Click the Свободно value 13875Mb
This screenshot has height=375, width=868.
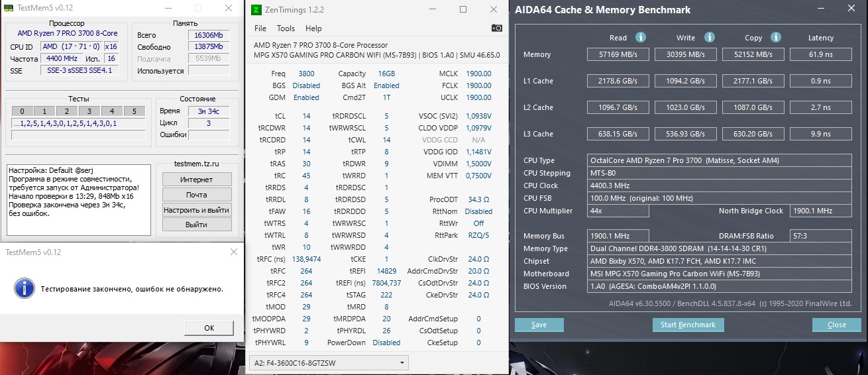[208, 47]
